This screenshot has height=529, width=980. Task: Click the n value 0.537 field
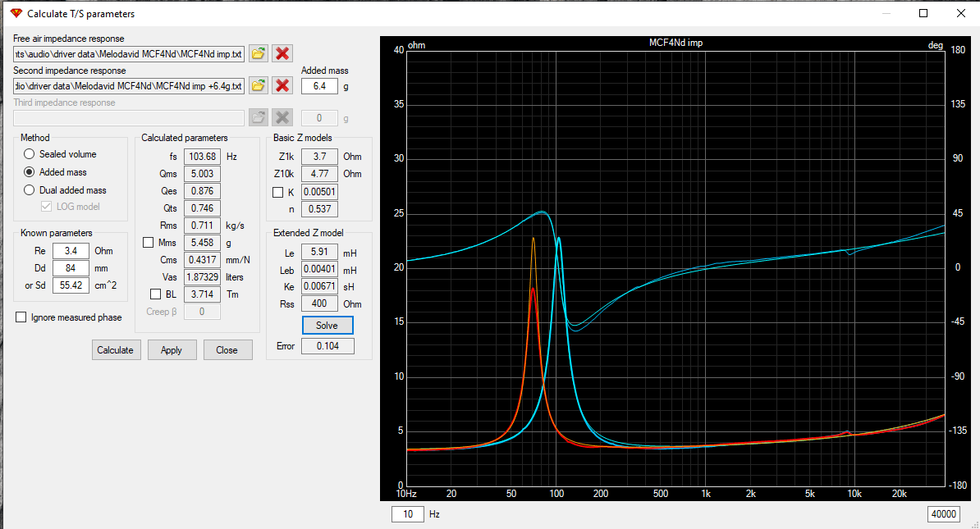click(319, 208)
